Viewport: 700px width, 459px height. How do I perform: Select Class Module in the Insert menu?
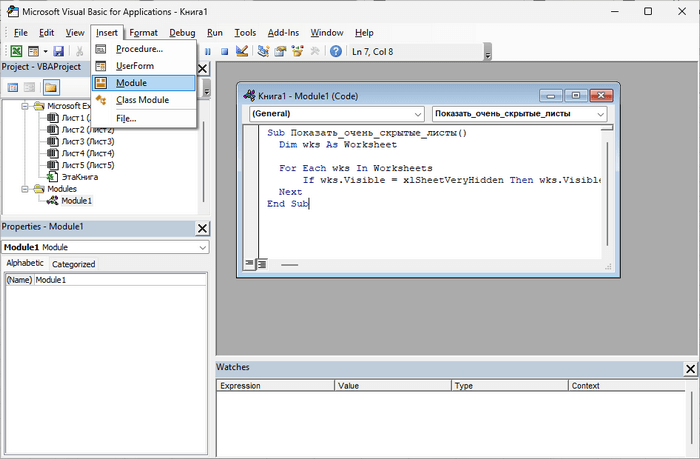[141, 100]
